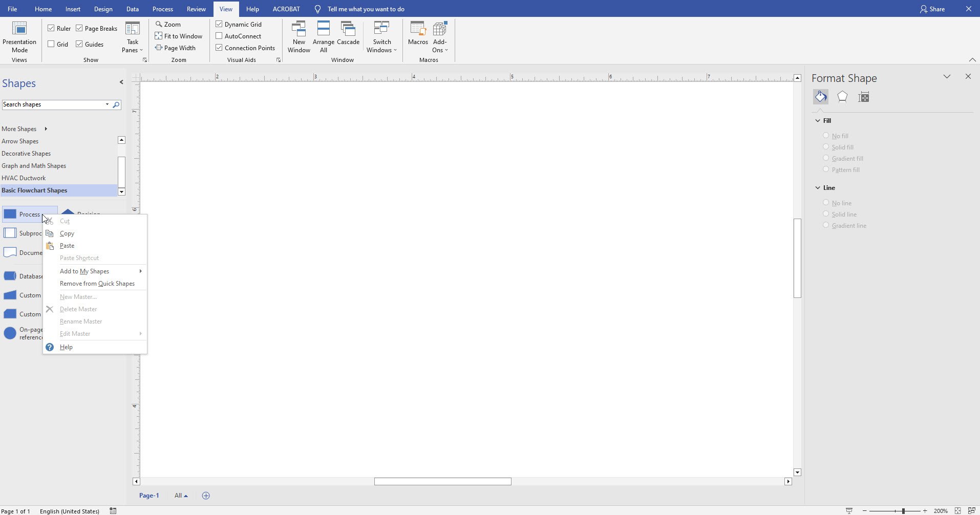Open the Effects pane in Format Shape
Viewport: 980px width, 515px height.
click(x=842, y=96)
